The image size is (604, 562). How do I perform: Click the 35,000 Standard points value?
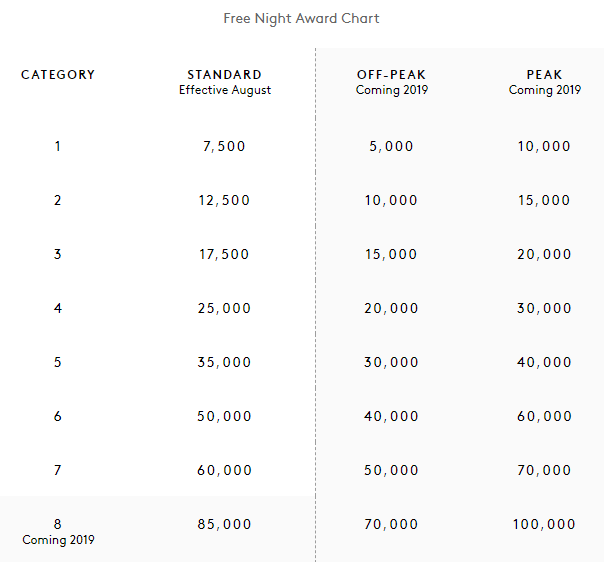point(225,362)
